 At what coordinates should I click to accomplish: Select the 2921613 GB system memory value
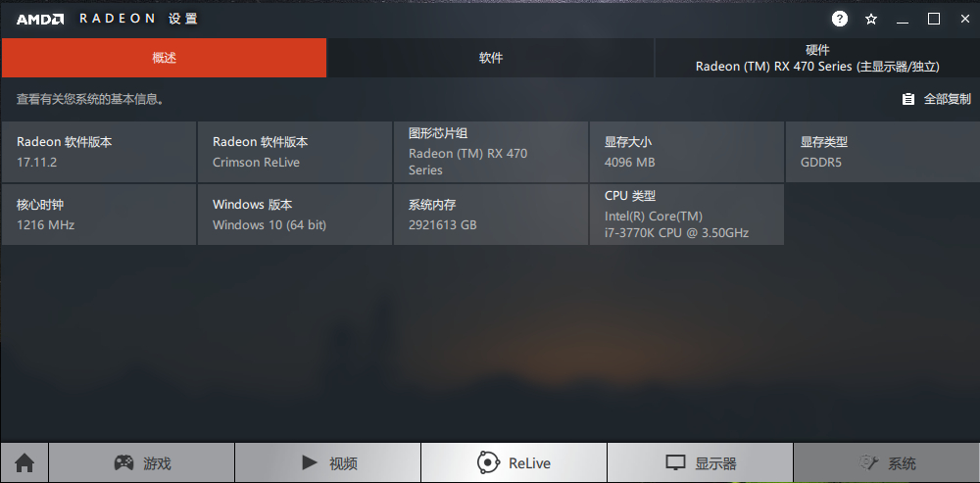click(443, 225)
